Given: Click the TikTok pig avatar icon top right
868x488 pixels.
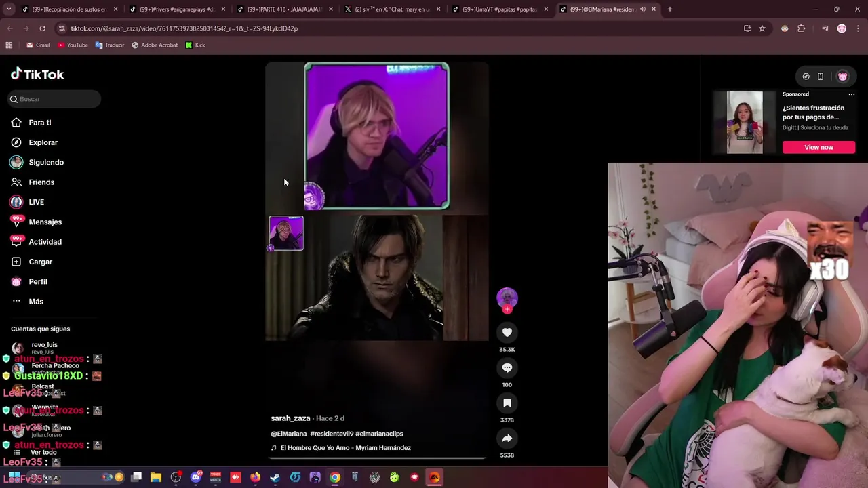Looking at the screenshot, I should pyautogui.click(x=842, y=77).
